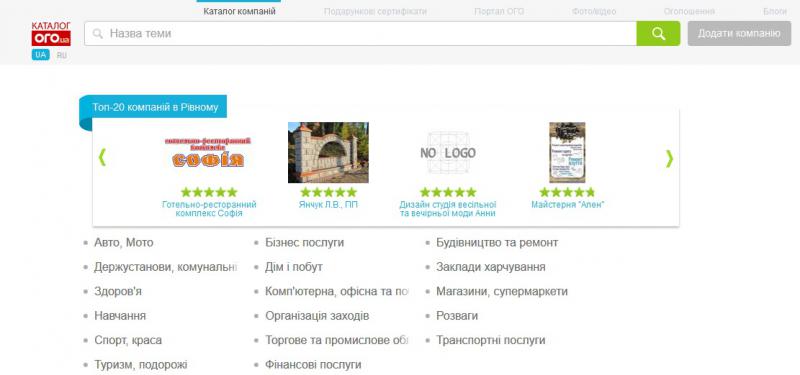Show next companies with right carousel arrow
This screenshot has height=375, width=800.
pyautogui.click(x=669, y=159)
